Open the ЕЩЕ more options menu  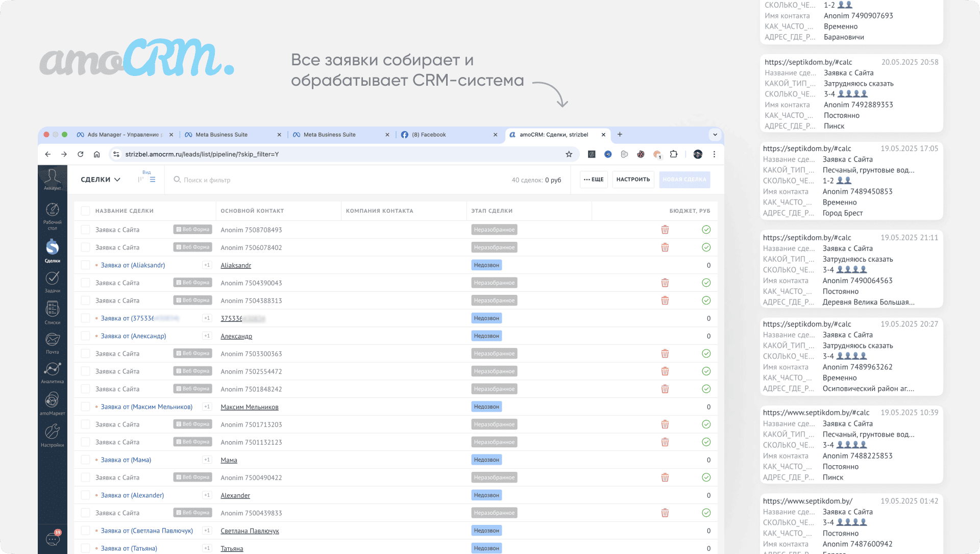(x=594, y=180)
